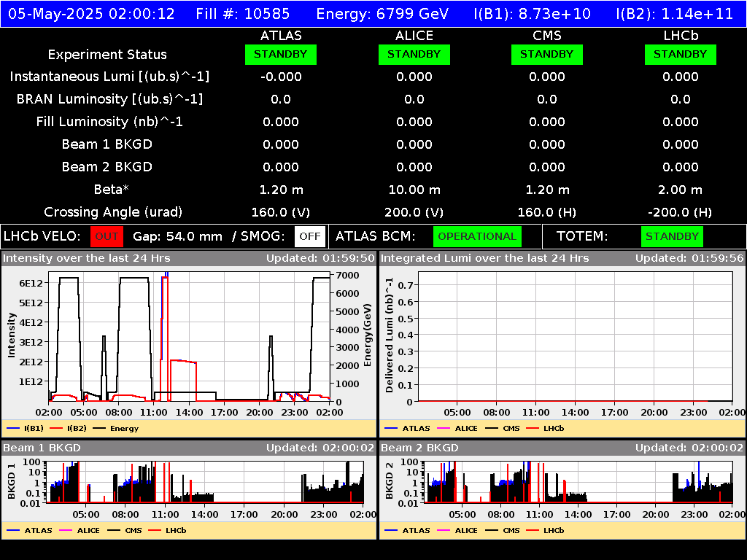
Task: Click CMS legend entry in Beam 1 BKGD chart
Action: [125, 530]
